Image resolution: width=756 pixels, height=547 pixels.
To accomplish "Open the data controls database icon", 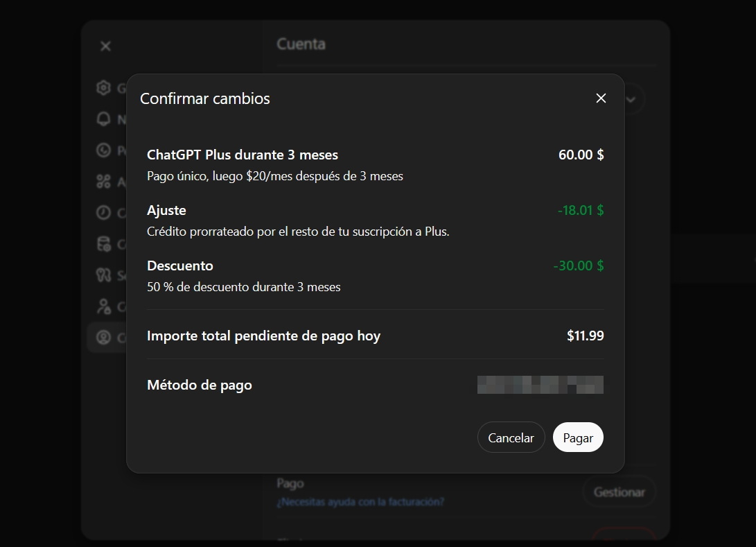I will pos(104,244).
